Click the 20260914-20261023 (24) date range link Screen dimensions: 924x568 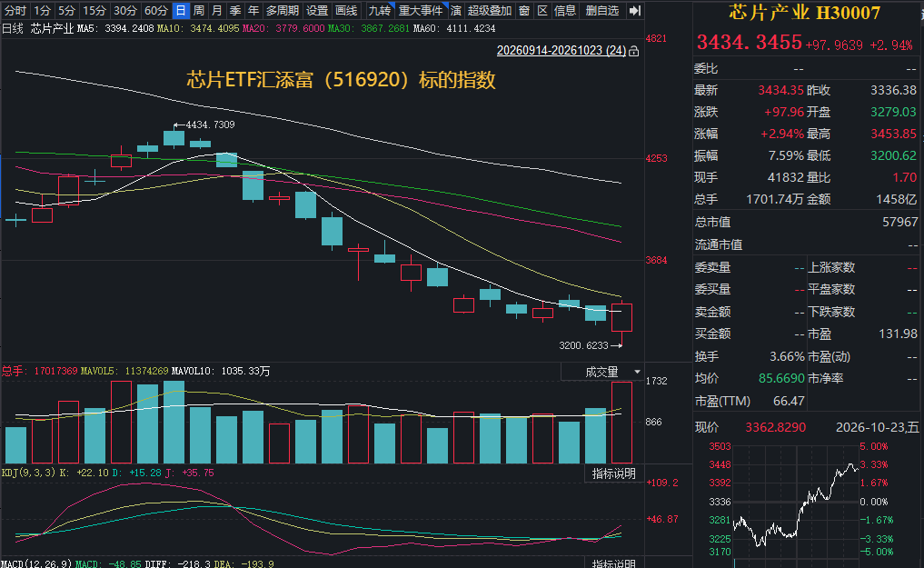pyautogui.click(x=561, y=51)
